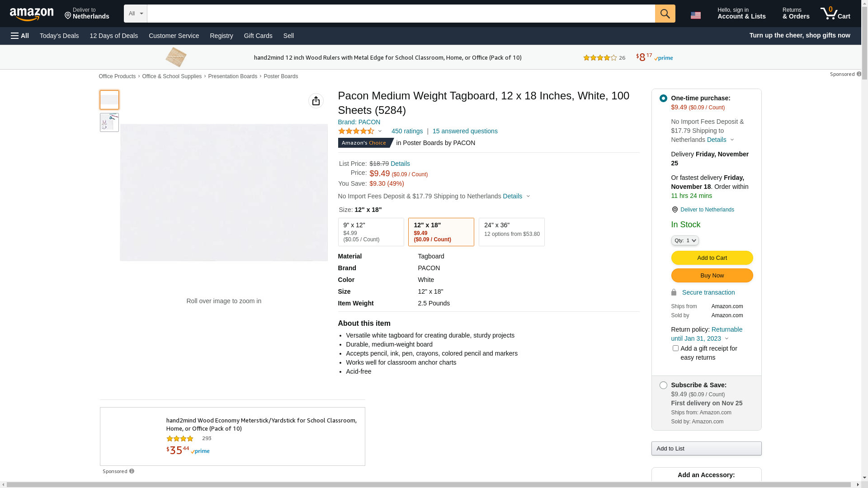Image resolution: width=868 pixels, height=488 pixels.
Task: Click the star rating icons
Action: click(356, 131)
